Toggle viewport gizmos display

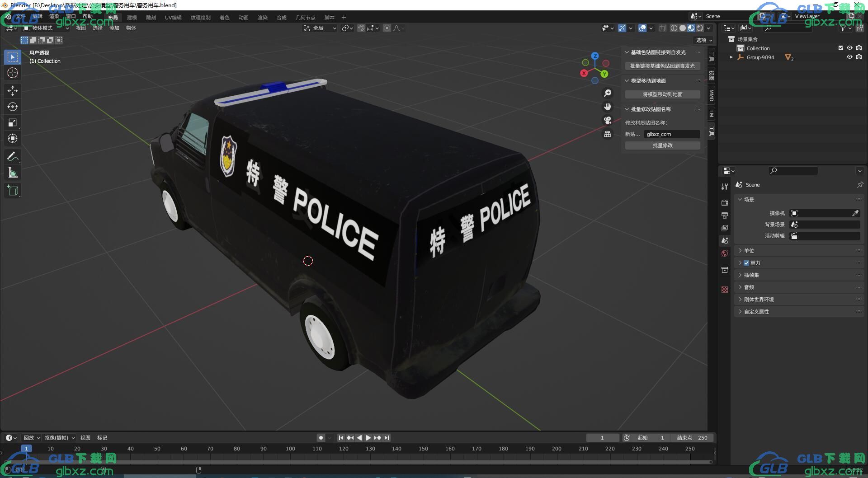[622, 28]
